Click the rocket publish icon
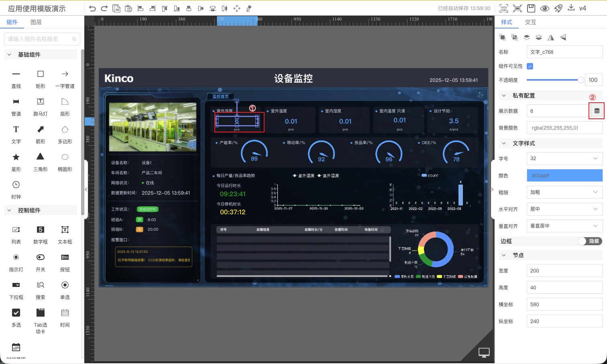The height and width of the screenshot is (364, 607). click(558, 8)
